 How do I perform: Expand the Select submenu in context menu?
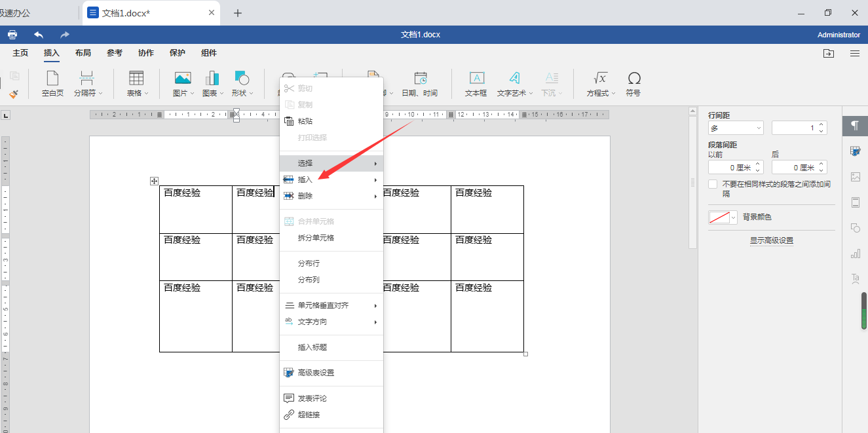pos(331,163)
